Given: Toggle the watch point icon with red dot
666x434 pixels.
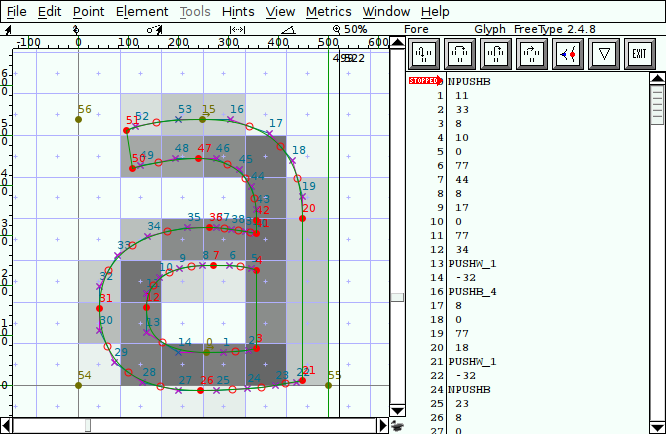Looking at the screenshot, I should pos(567,53).
